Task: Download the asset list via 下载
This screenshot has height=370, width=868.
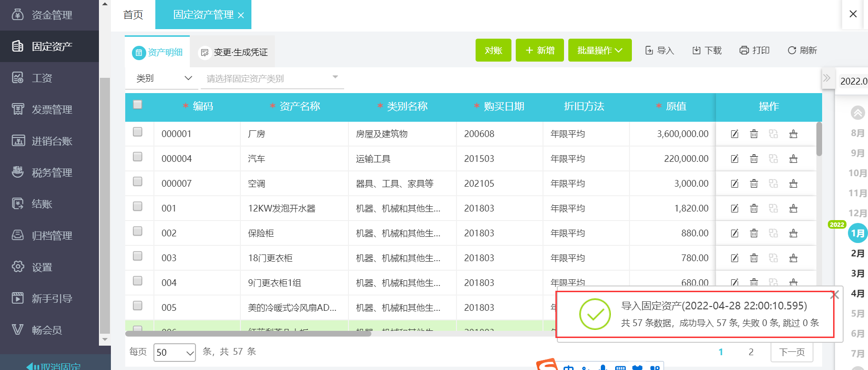Action: 707,51
